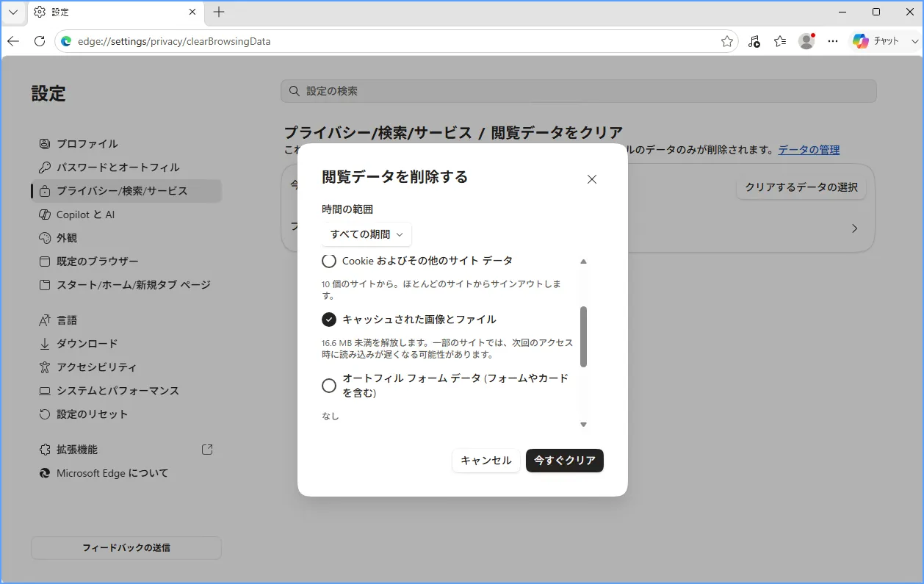Open Copilot チャット button

pyautogui.click(x=876, y=41)
